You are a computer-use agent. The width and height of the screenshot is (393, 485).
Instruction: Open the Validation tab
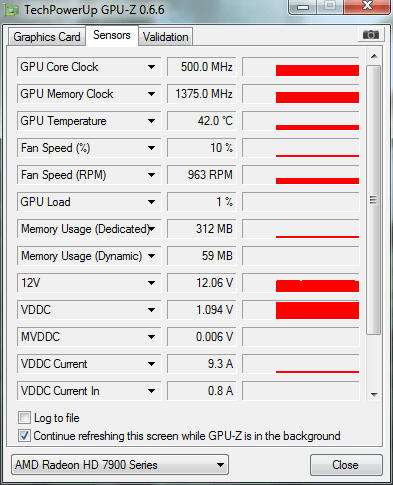(x=166, y=37)
